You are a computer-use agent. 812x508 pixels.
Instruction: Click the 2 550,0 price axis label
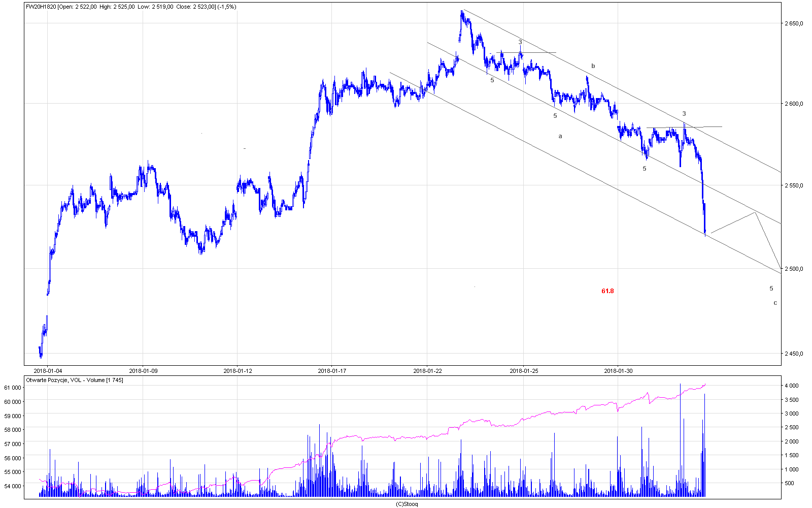pyautogui.click(x=794, y=185)
